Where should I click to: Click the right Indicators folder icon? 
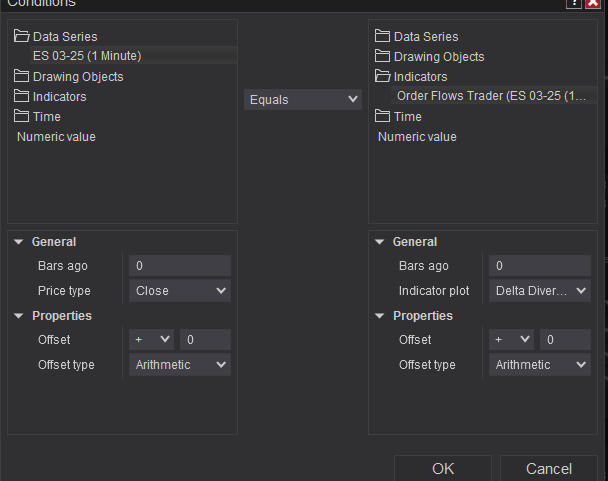tap(383, 77)
